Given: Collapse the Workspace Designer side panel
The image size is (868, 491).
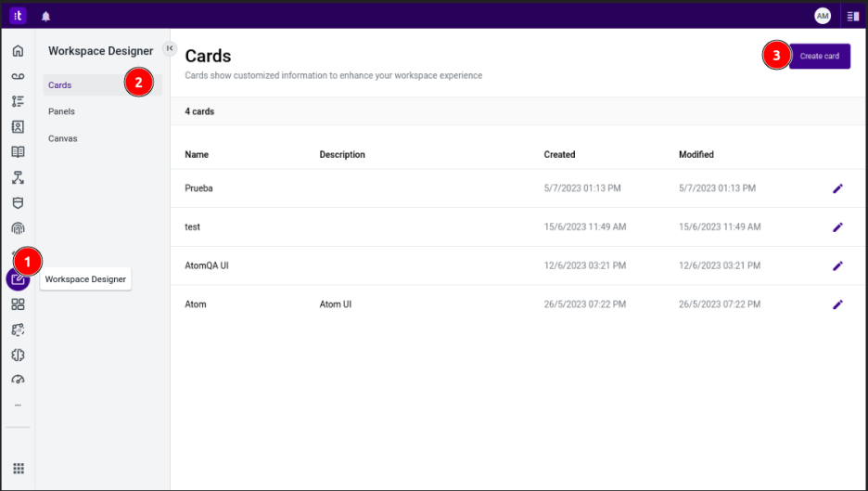Looking at the screenshot, I should pyautogui.click(x=169, y=48).
